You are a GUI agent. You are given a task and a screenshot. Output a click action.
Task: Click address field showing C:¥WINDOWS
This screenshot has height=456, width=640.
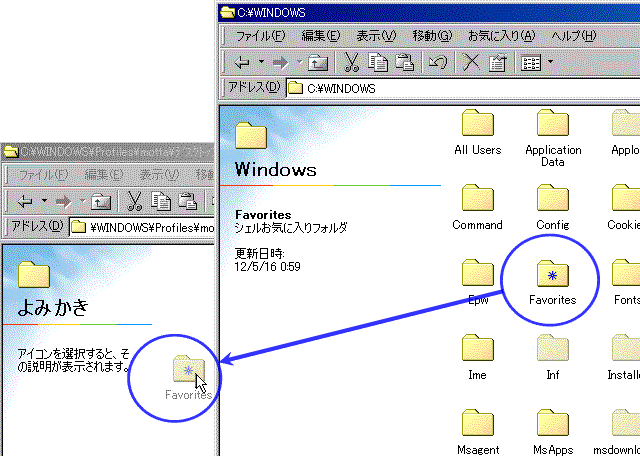click(x=463, y=88)
